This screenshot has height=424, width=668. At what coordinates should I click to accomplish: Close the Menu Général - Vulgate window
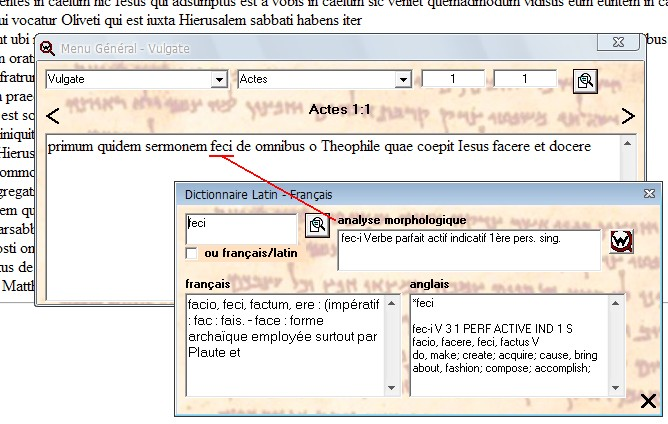click(x=618, y=42)
